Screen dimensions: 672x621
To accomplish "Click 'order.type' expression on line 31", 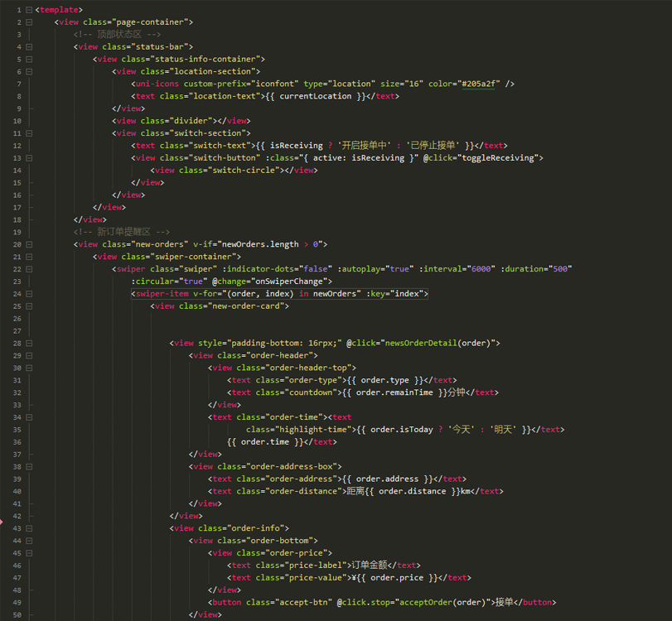I will tap(384, 380).
